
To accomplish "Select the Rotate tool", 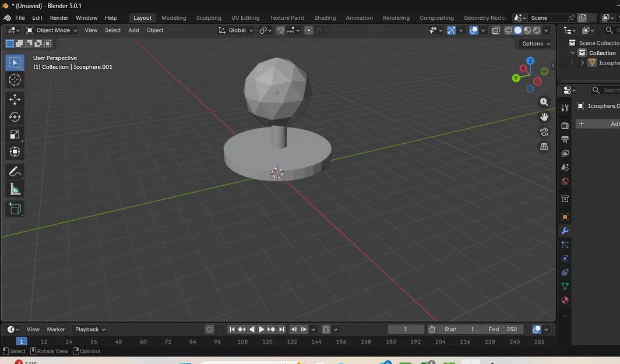I will point(15,117).
